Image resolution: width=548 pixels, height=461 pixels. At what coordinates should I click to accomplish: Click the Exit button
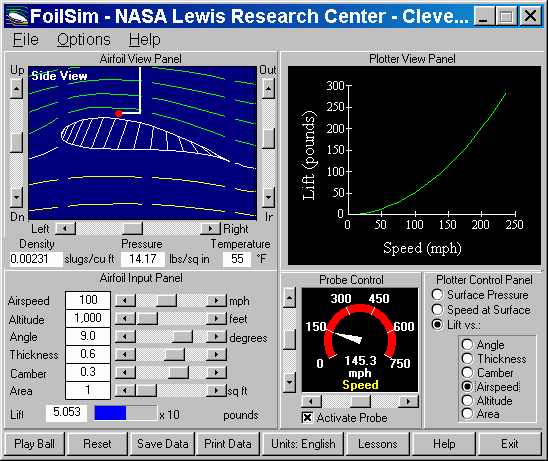pyautogui.click(x=510, y=444)
